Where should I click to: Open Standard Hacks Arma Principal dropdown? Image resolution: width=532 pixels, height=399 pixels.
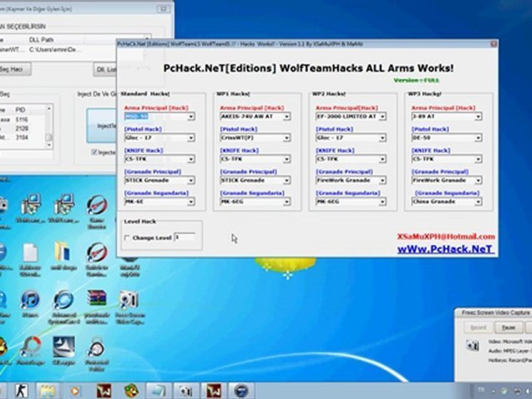click(x=191, y=117)
